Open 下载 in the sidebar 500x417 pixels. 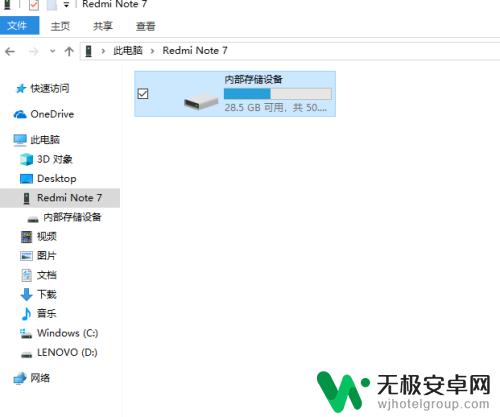coord(47,294)
